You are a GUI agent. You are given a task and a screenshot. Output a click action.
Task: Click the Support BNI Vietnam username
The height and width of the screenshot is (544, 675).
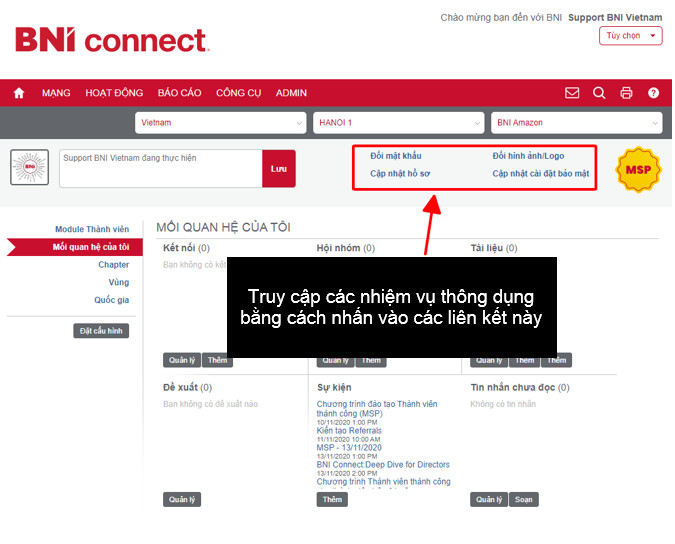click(x=615, y=18)
